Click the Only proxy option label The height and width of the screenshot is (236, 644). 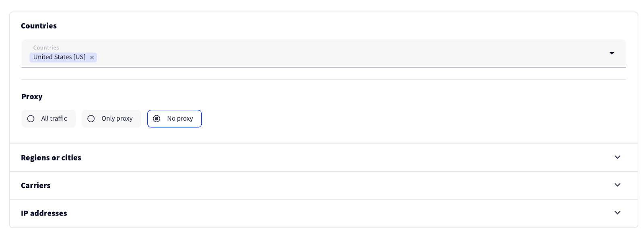[x=117, y=119]
